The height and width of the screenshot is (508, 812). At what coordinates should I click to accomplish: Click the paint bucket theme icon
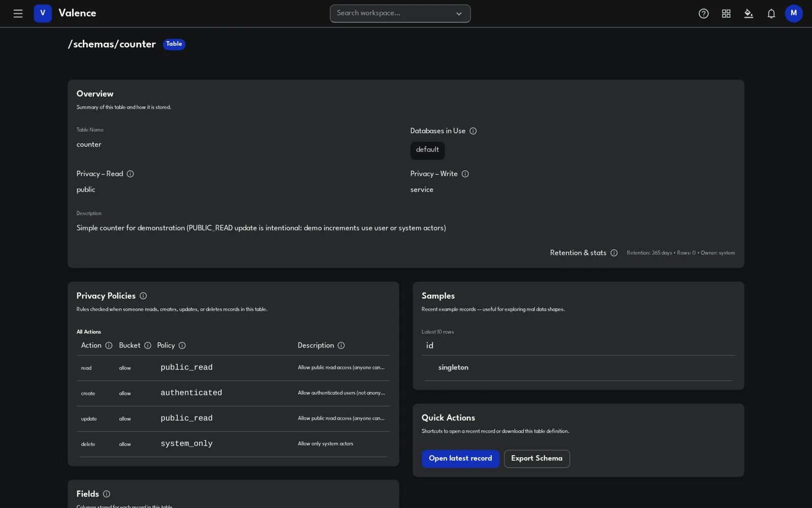tap(749, 14)
